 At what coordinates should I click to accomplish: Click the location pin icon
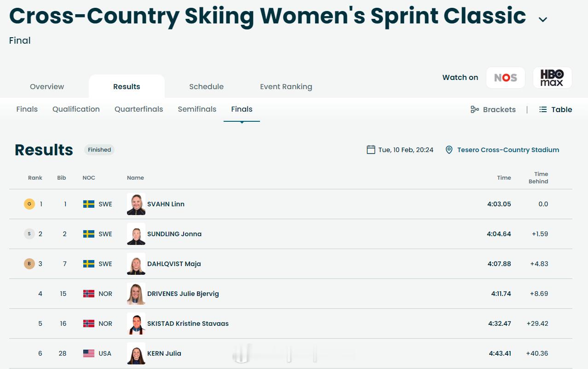pyautogui.click(x=449, y=150)
